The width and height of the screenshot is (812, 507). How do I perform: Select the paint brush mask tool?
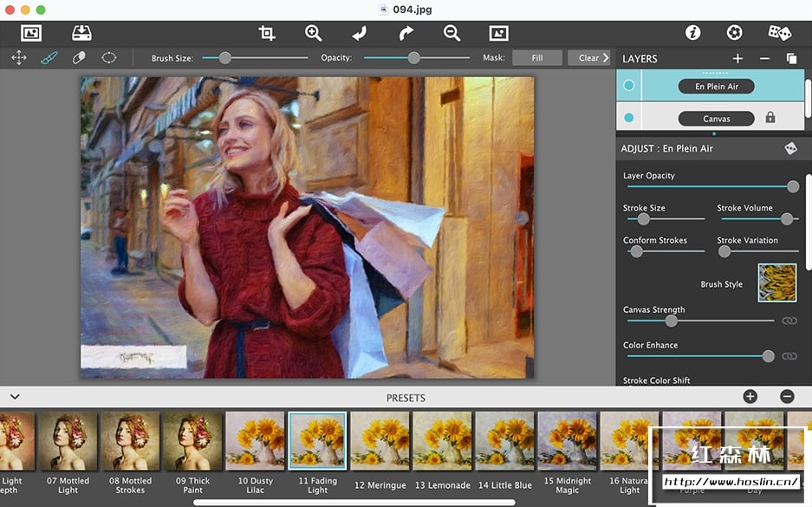pyautogui.click(x=49, y=58)
